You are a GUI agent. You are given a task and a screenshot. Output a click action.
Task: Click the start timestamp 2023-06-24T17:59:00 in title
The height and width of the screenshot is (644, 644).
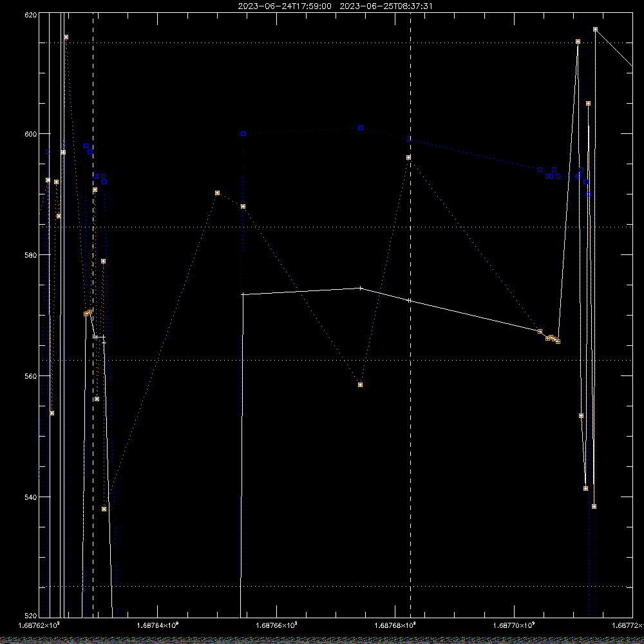(x=285, y=6)
